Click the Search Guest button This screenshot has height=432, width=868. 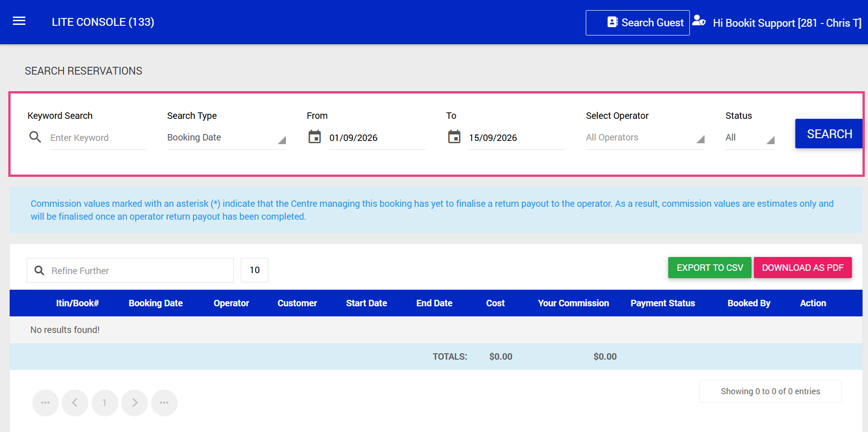click(637, 23)
